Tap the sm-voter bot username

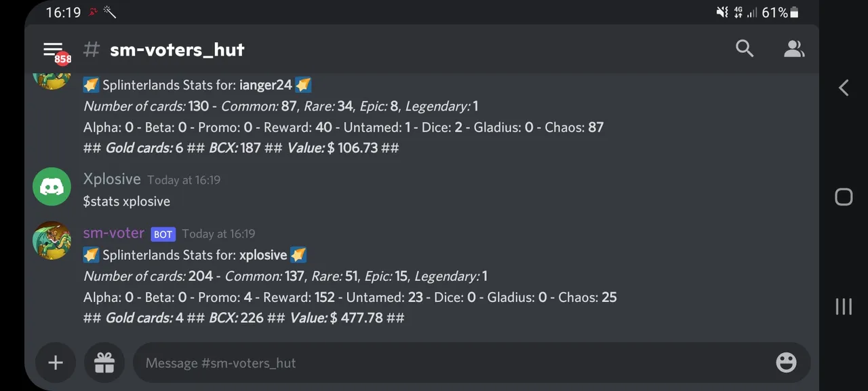113,233
